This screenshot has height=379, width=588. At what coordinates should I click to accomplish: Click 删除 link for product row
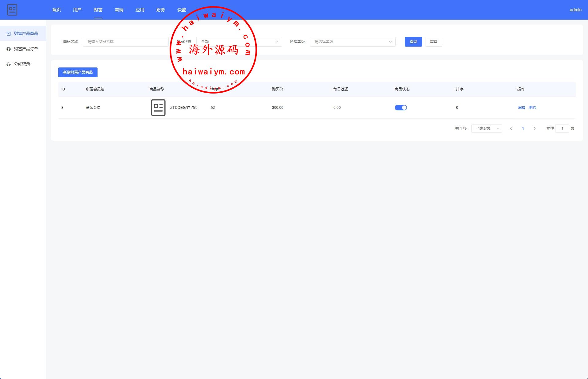[532, 108]
